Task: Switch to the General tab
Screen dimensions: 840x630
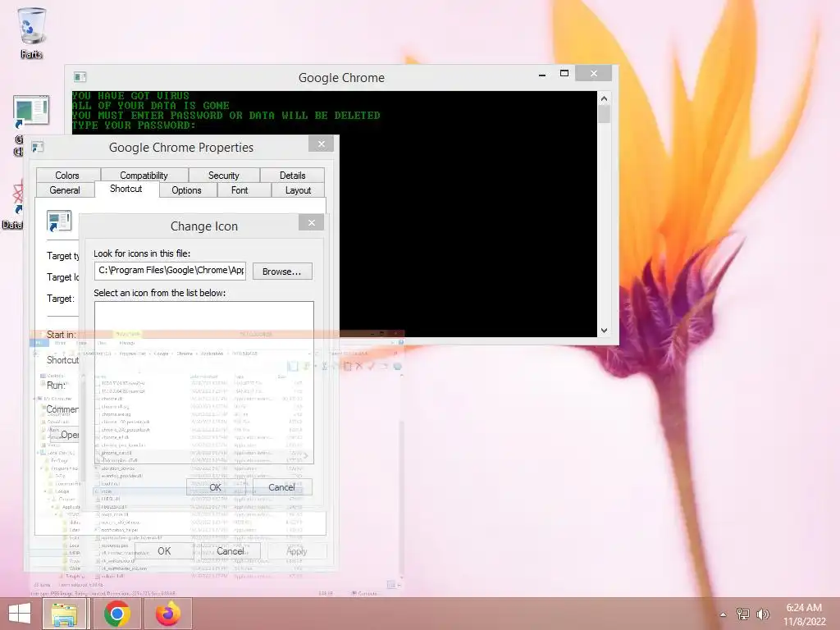Action: 65,190
